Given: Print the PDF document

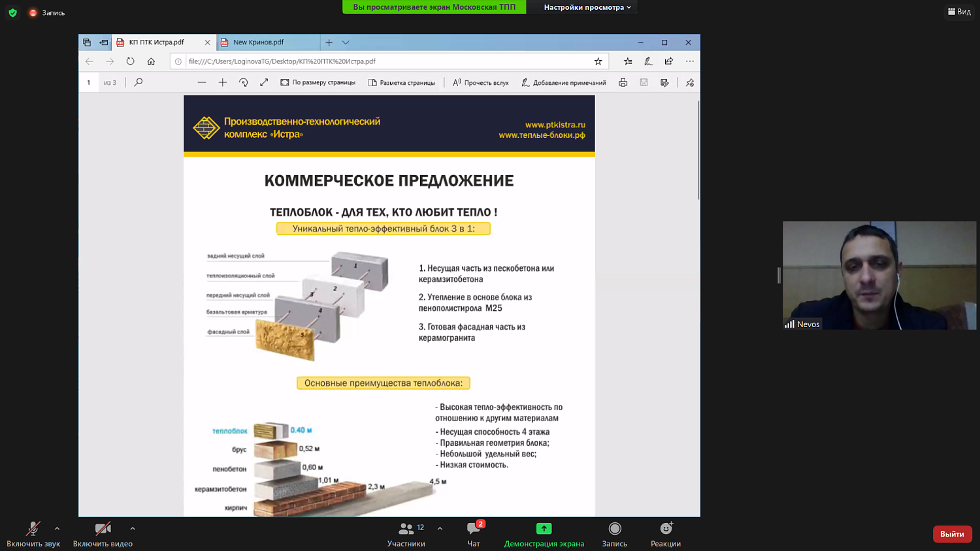Looking at the screenshot, I should coord(623,83).
